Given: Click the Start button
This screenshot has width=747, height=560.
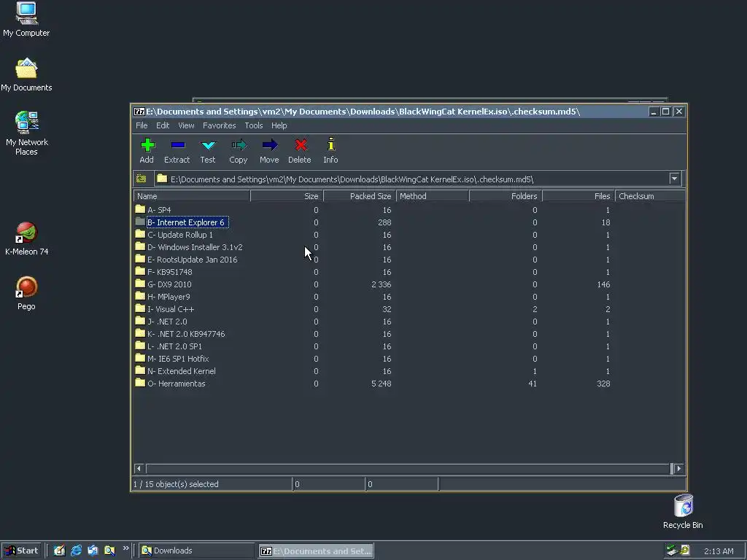Looking at the screenshot, I should pos(21,551).
